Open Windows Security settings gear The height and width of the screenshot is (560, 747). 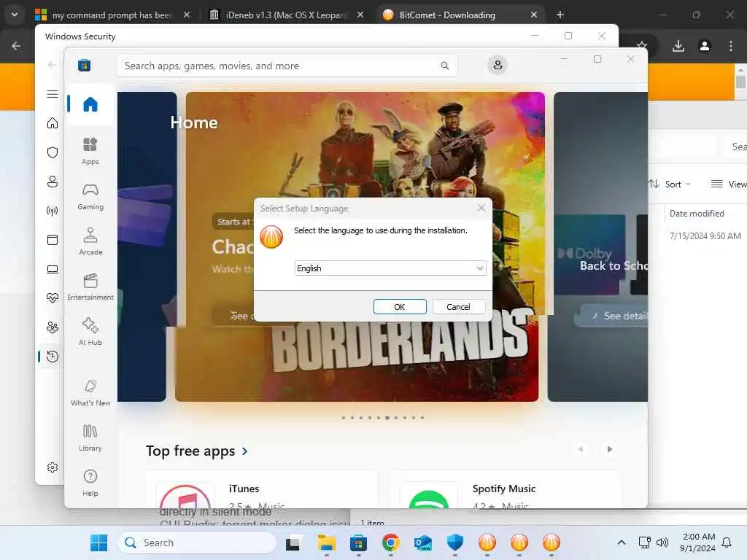coord(53,467)
